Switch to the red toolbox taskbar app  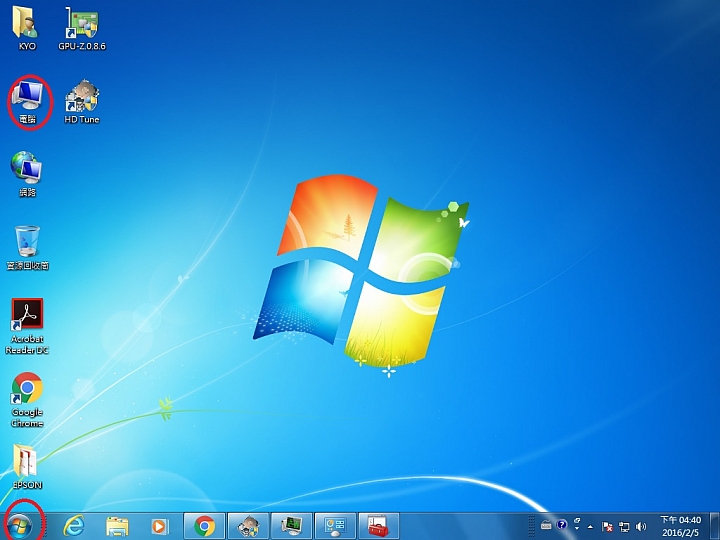378,526
